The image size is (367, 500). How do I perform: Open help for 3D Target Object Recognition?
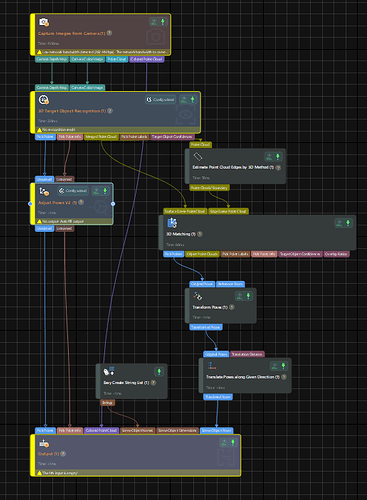[x=110, y=111]
